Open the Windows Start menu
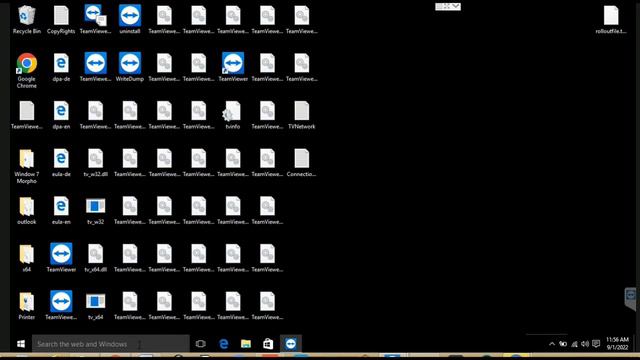Image resolution: width=640 pixels, height=360 pixels. pos(21,344)
